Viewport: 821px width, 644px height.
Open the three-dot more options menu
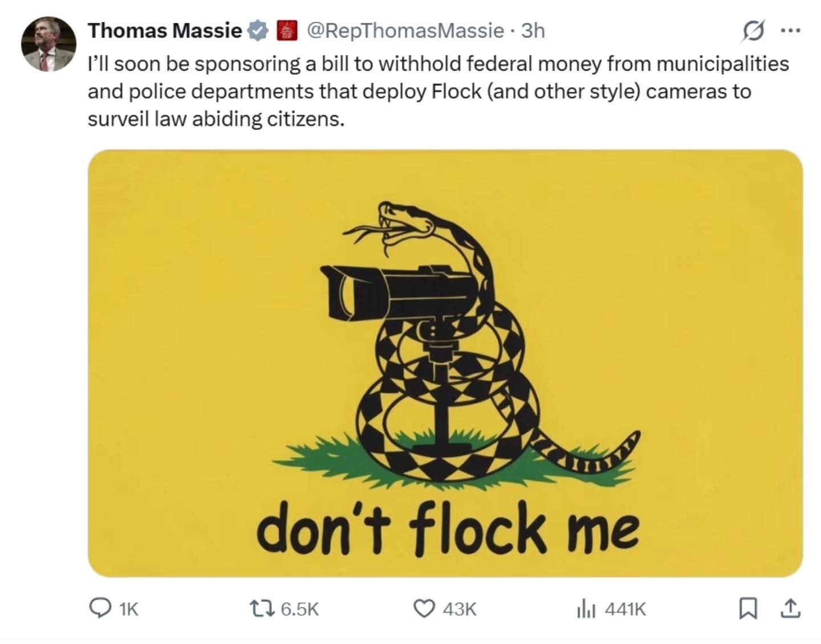pos(790,31)
